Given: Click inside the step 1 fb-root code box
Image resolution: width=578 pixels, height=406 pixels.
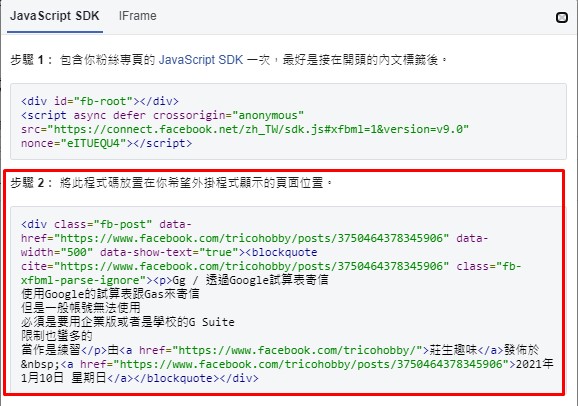Looking at the screenshot, I should pyautogui.click(x=288, y=121).
